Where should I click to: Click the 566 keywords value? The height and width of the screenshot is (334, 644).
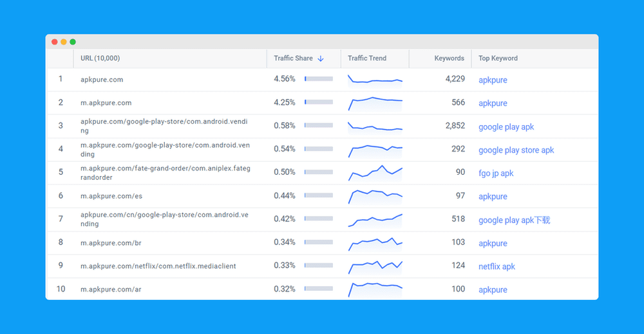coord(459,102)
